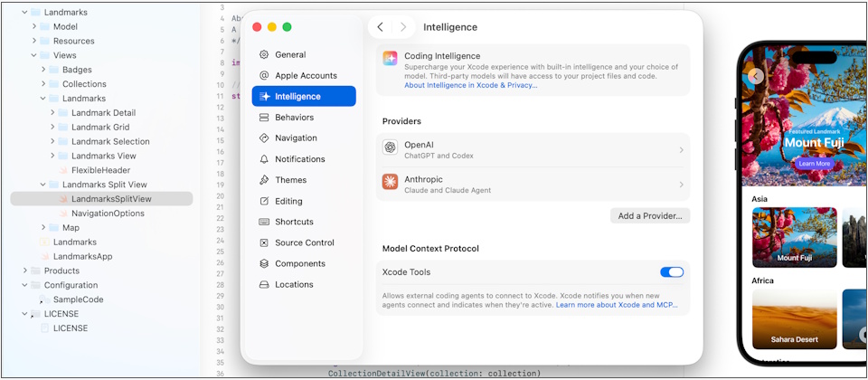Tap the Sahara Desert thumbnail
Screen dimensions: 868x380
794,318
